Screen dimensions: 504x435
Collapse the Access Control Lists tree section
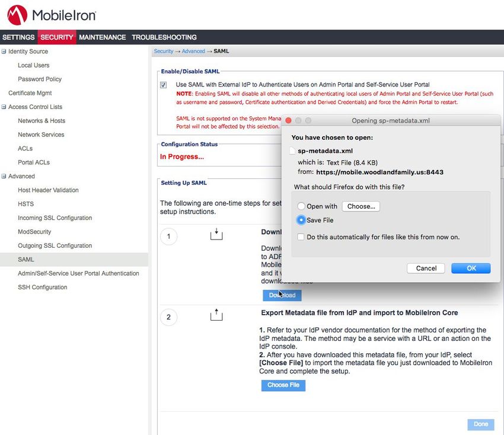coord(4,107)
